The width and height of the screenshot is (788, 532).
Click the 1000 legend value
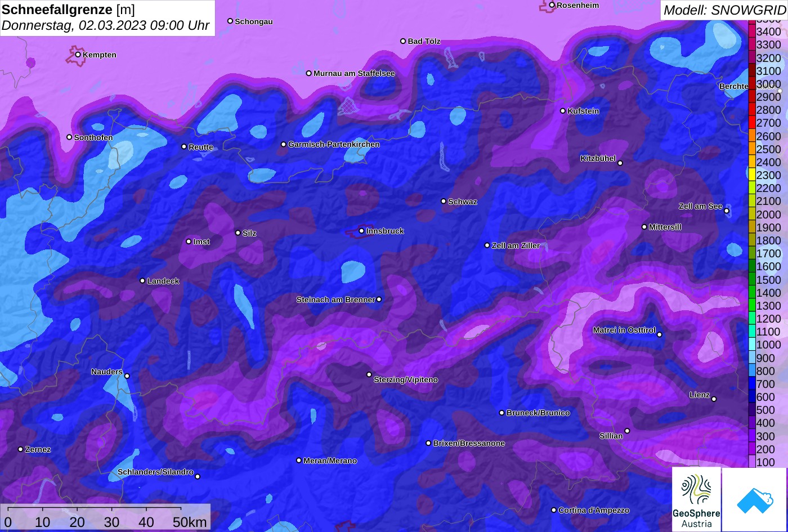(769, 345)
